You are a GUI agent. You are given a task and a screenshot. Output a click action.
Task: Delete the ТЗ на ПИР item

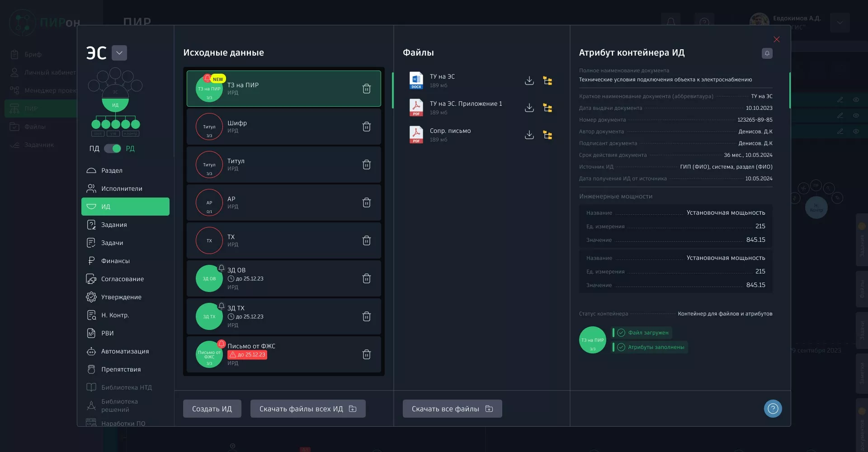[367, 89]
